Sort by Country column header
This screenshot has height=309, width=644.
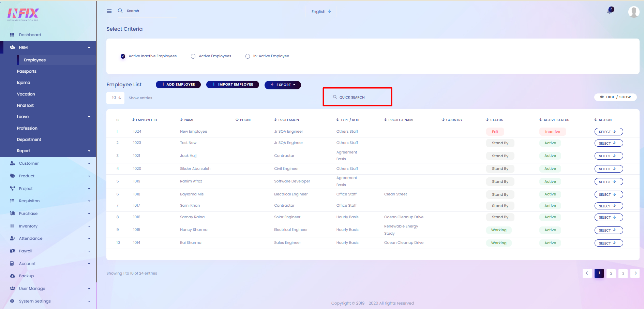452,120
